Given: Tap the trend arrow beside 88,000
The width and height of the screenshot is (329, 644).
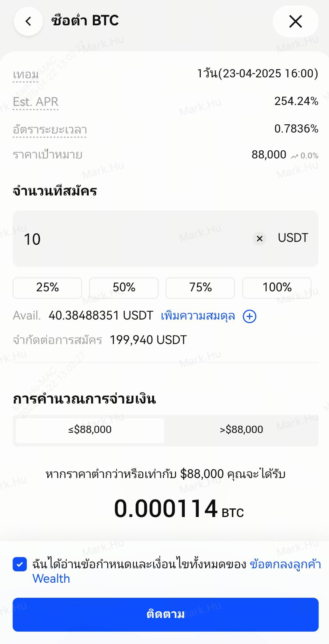Looking at the screenshot, I should pos(294,156).
